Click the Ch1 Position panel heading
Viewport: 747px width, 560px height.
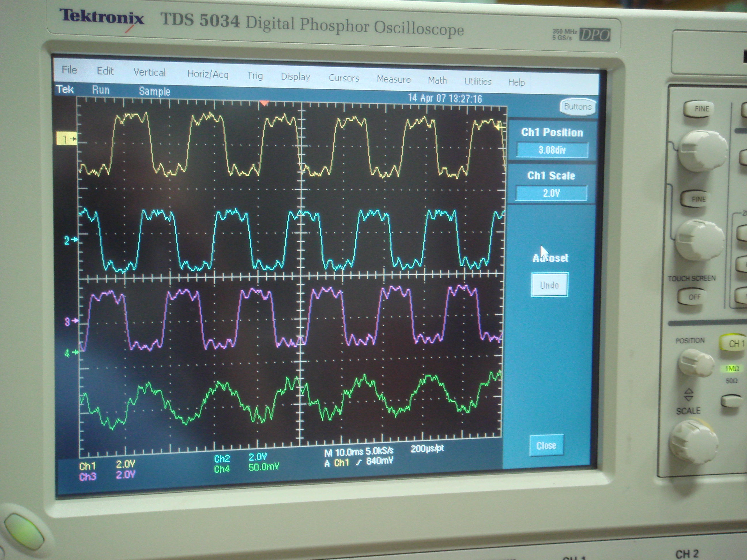pyautogui.click(x=552, y=132)
